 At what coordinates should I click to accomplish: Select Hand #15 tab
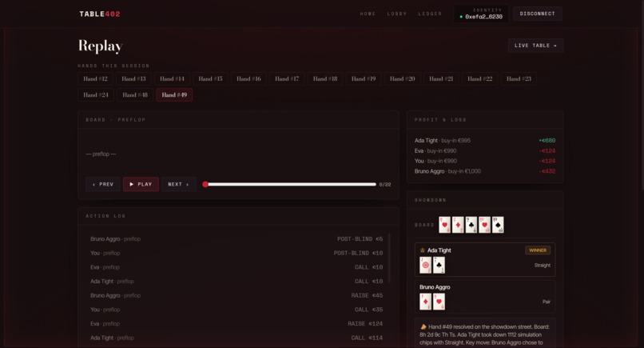point(210,78)
